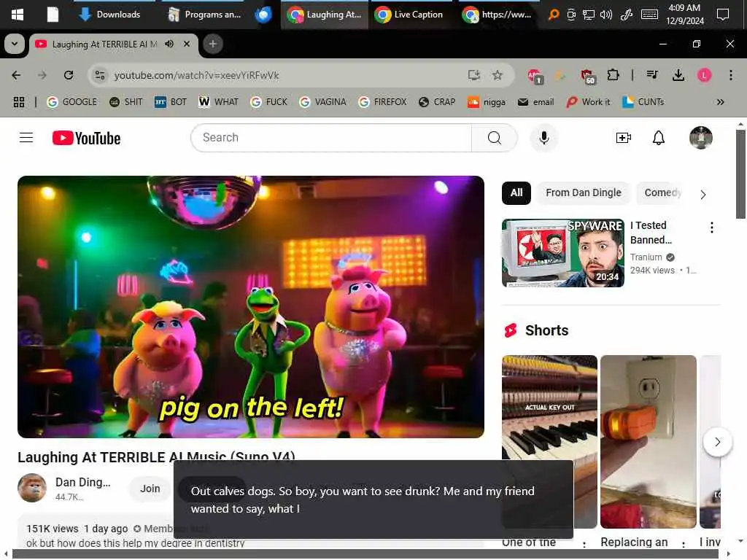Select the All filter chip
Viewport: 747px width, 560px height.
click(516, 192)
